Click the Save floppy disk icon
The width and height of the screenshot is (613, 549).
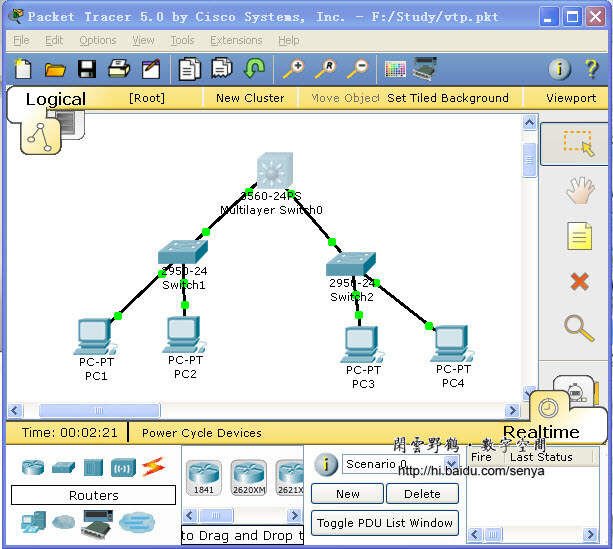click(87, 69)
